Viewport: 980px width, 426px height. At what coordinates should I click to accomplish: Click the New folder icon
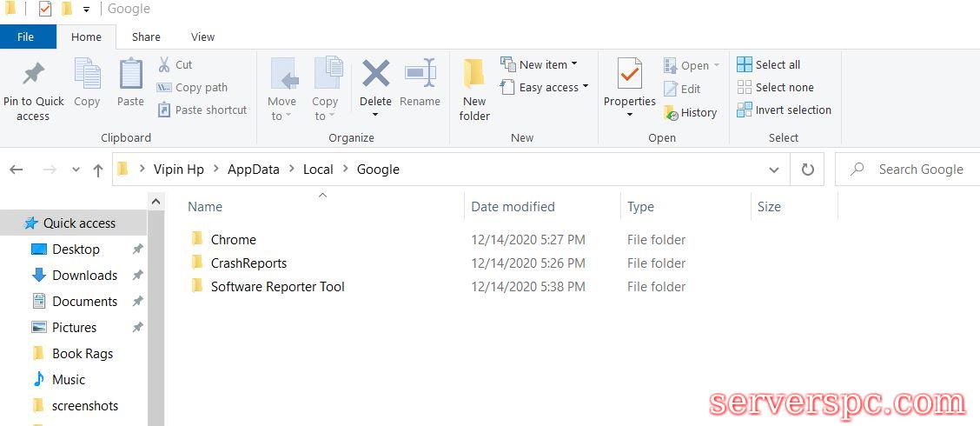coord(474,76)
